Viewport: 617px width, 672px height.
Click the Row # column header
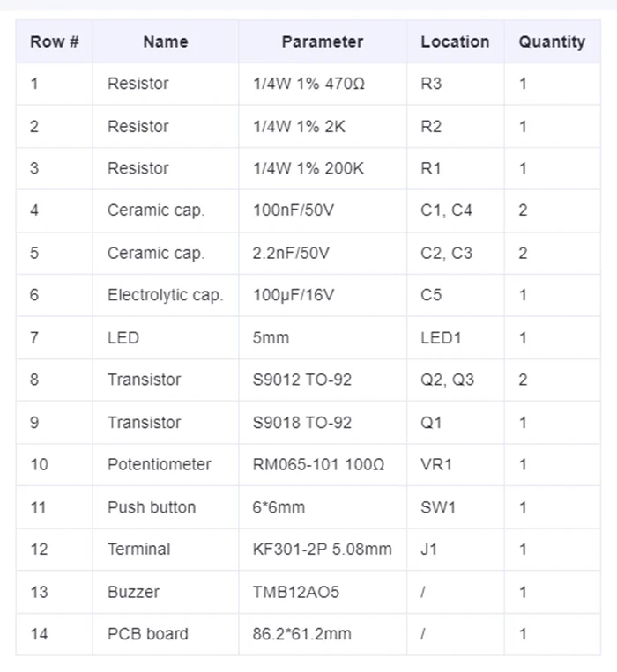tap(55, 41)
